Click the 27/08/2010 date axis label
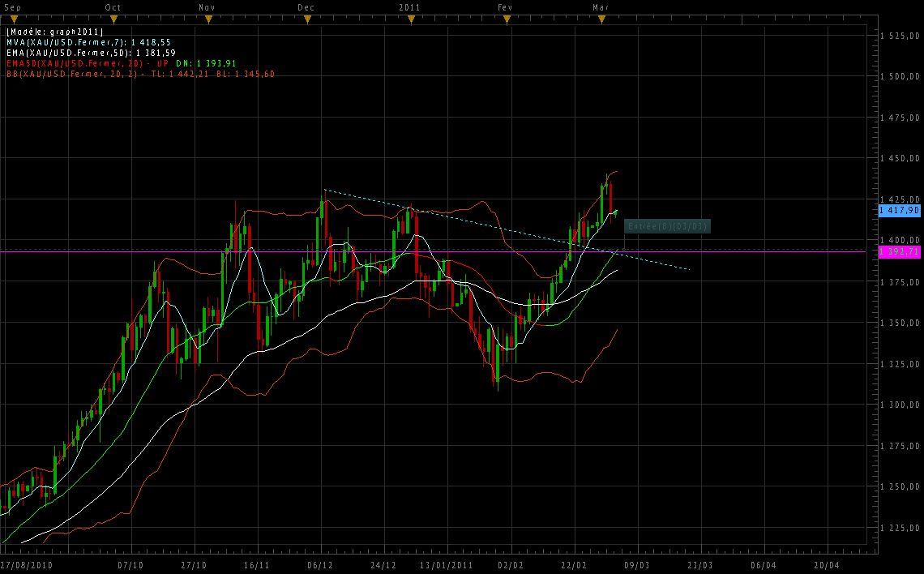Viewport: 924px width, 574px height. pyautogui.click(x=27, y=566)
